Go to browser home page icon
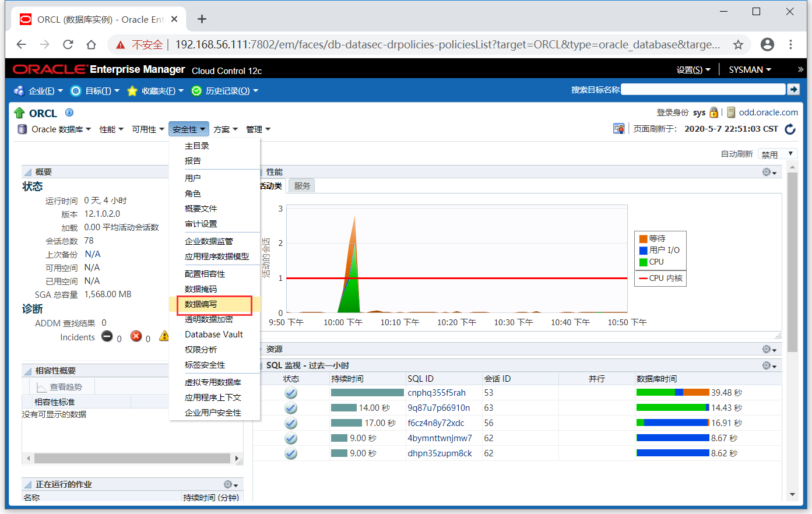 pos(91,44)
